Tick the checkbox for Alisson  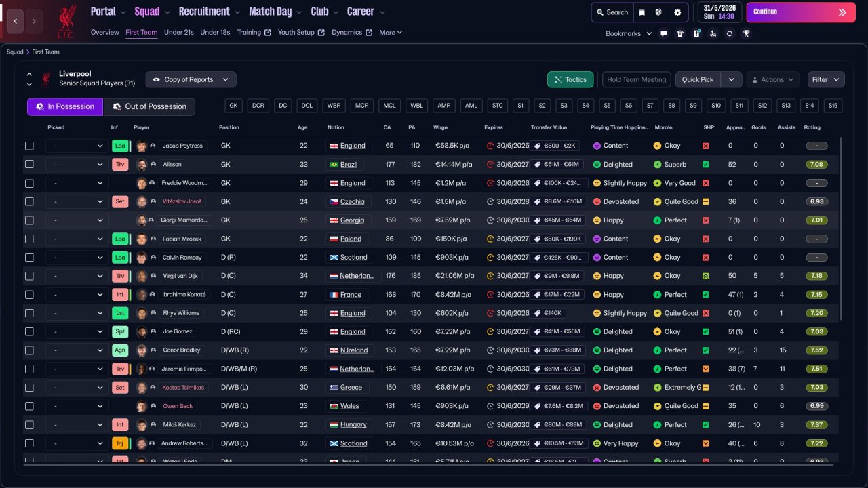point(29,164)
